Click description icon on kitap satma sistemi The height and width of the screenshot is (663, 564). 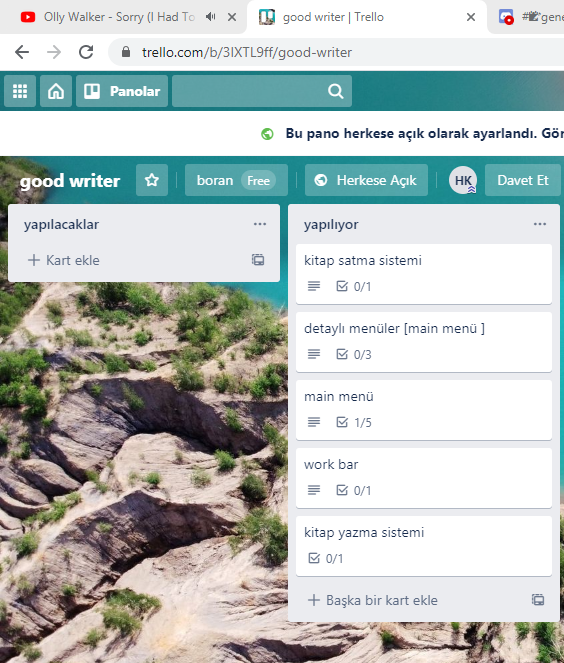coord(314,286)
